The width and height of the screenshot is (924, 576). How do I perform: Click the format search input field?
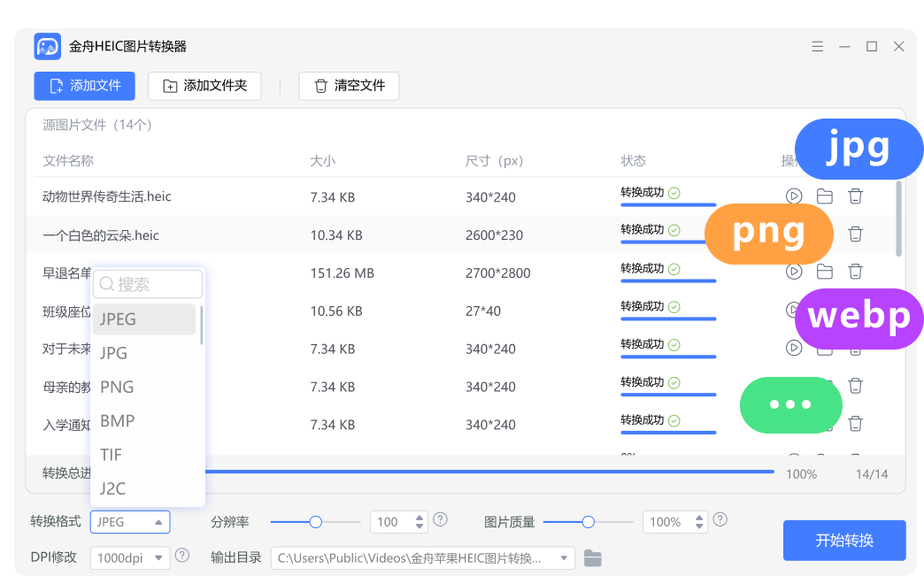click(148, 284)
